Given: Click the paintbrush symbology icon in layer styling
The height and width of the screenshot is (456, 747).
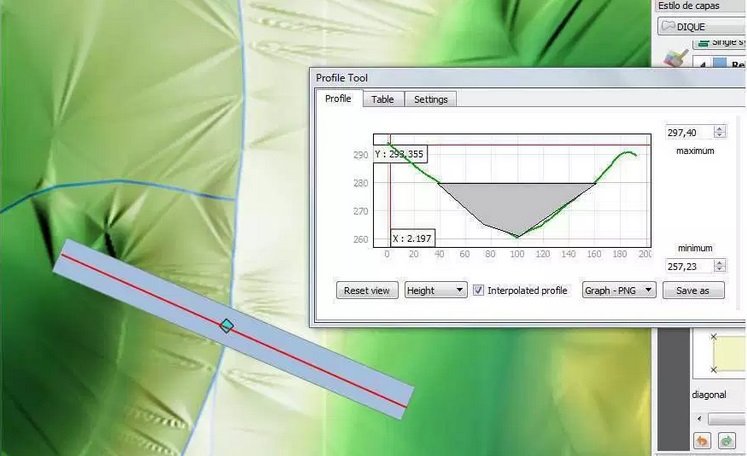Looking at the screenshot, I should 671,59.
